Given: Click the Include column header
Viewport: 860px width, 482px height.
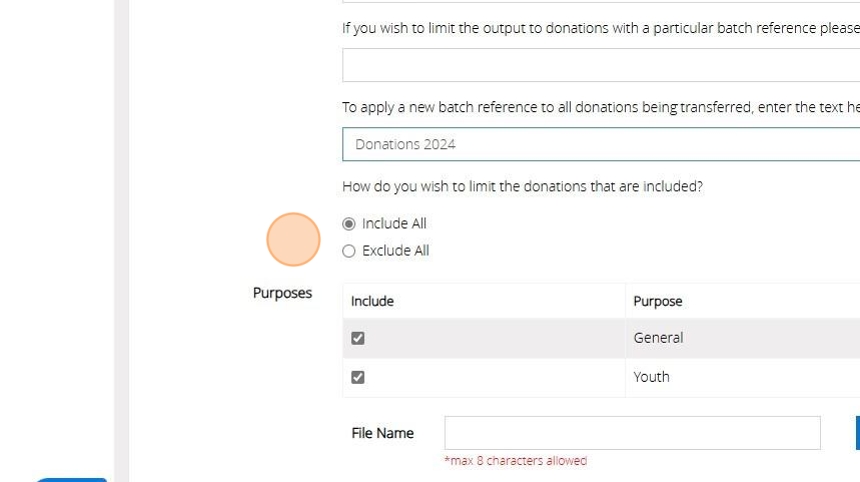Looking at the screenshot, I should click(372, 301).
